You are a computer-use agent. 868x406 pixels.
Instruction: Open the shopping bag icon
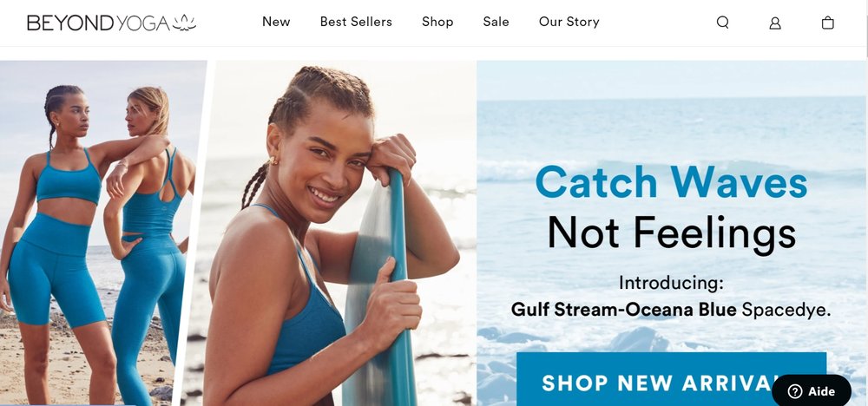tap(827, 23)
